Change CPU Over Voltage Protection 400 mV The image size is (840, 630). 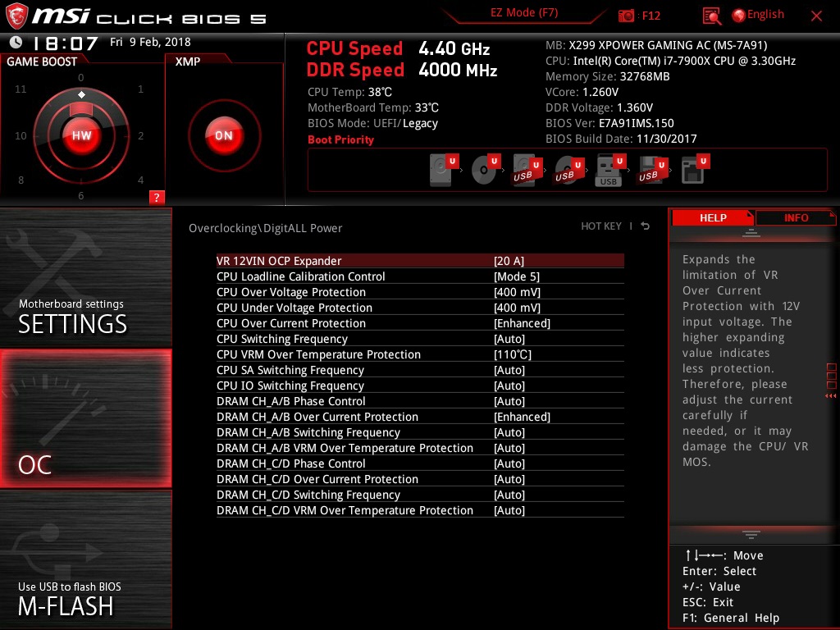(517, 292)
